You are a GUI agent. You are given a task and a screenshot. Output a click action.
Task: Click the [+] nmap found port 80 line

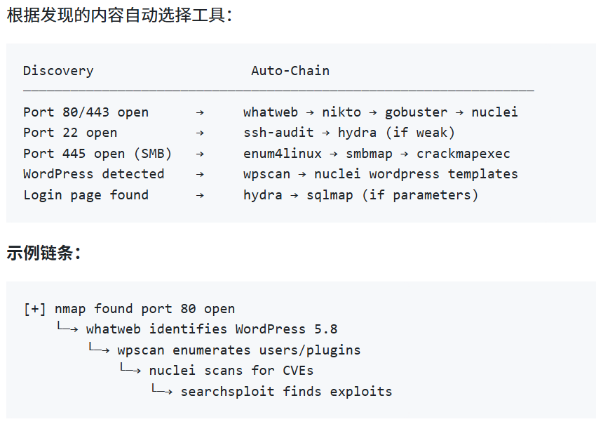pos(129,309)
